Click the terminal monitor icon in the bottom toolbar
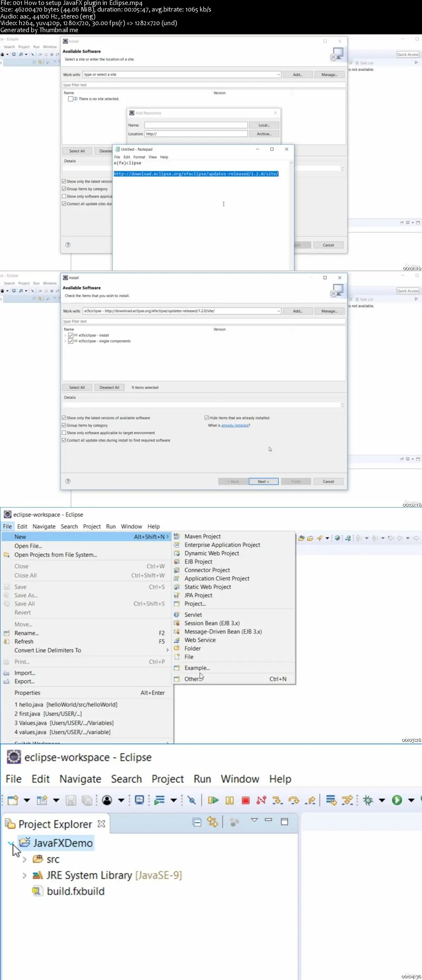This screenshot has width=422, height=980. click(x=139, y=800)
